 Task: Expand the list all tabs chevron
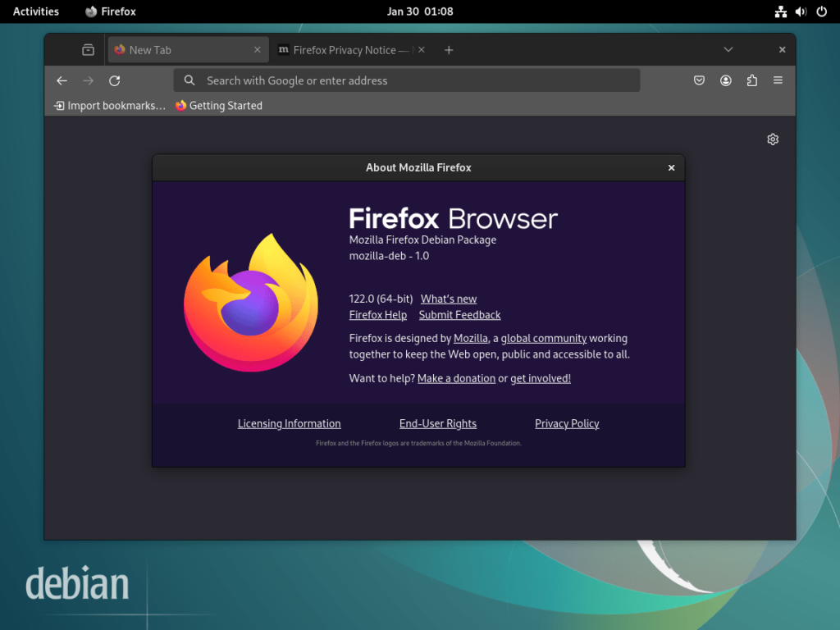coord(728,50)
